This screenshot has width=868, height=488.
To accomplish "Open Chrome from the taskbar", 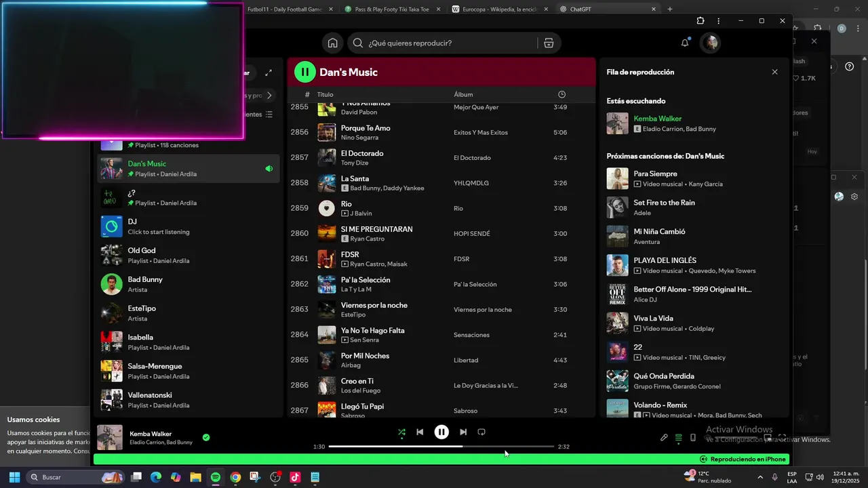I will (235, 477).
